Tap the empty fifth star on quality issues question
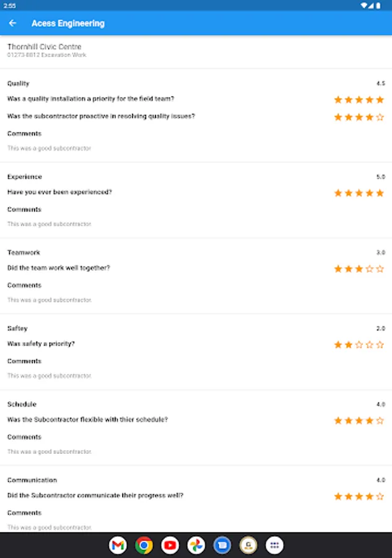The height and width of the screenshot is (558, 392). click(378, 116)
